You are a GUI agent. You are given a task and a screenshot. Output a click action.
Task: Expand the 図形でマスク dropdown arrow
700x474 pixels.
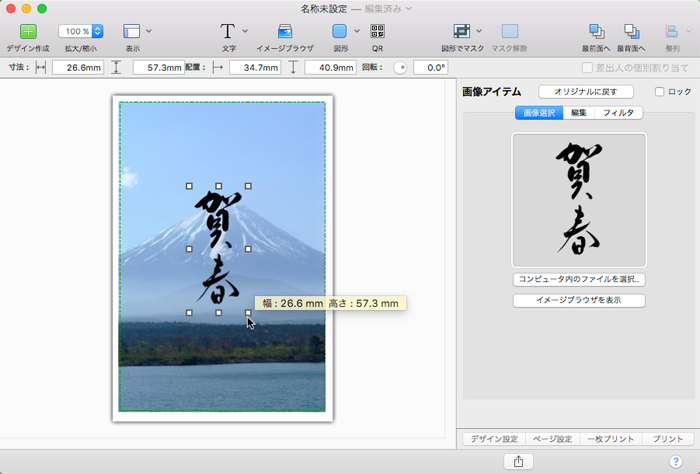pos(479,31)
